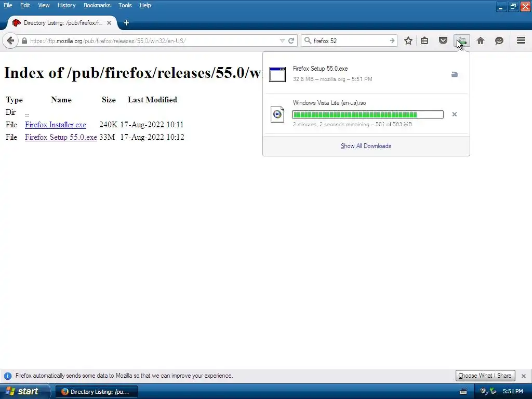Click the info icon in notification bar
The height and width of the screenshot is (399, 532).
point(8,376)
